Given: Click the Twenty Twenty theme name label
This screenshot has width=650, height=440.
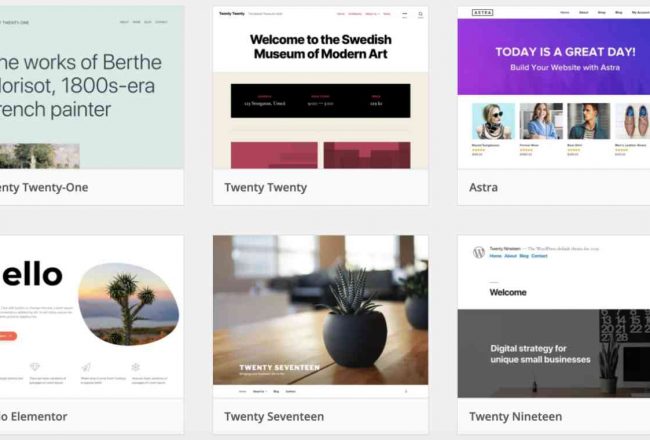Looking at the screenshot, I should 266,187.
